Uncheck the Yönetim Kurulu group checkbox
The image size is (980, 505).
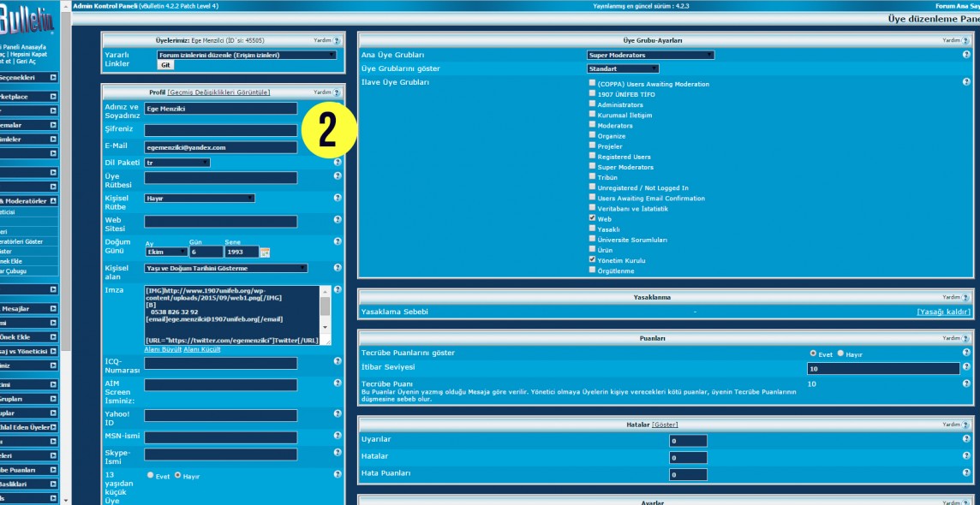(x=592, y=259)
